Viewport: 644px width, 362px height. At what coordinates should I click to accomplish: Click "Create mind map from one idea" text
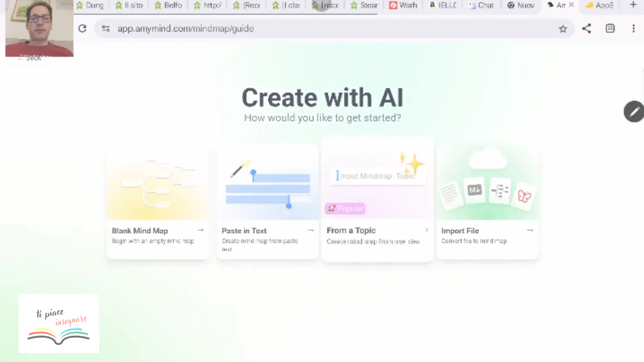[x=373, y=241]
